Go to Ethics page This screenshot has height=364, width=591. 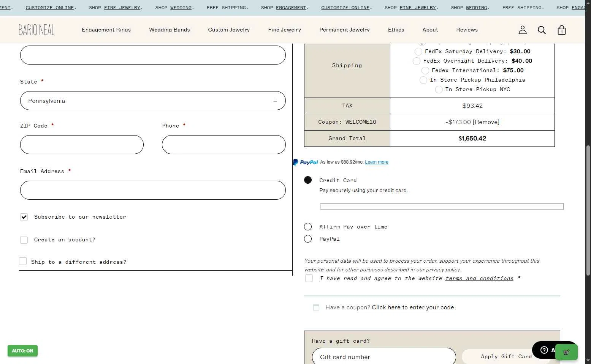click(x=396, y=30)
